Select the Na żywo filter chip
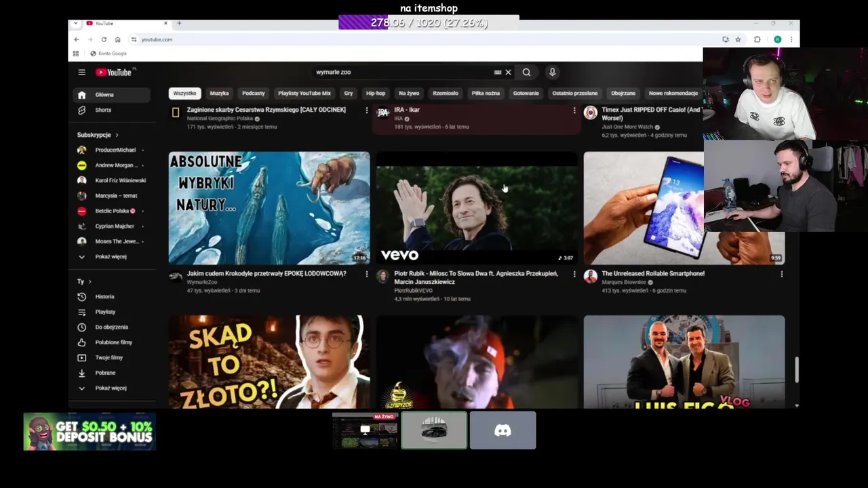 [x=409, y=93]
